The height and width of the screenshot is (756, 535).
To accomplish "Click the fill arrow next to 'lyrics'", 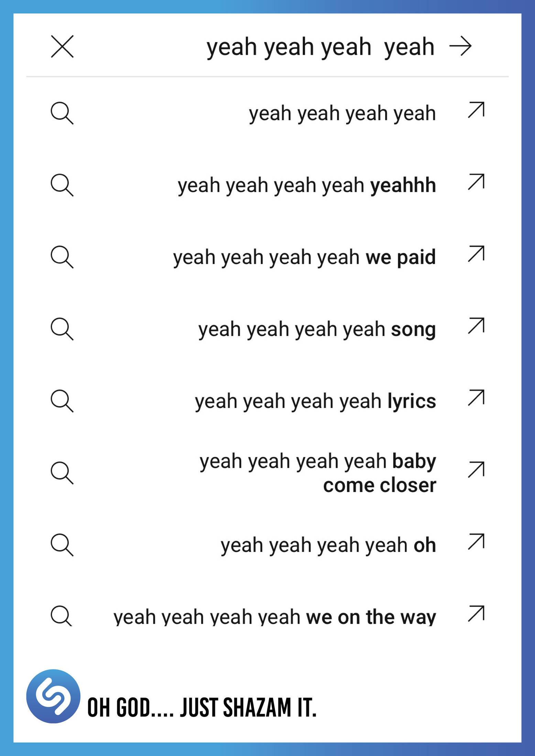I will 476,398.
